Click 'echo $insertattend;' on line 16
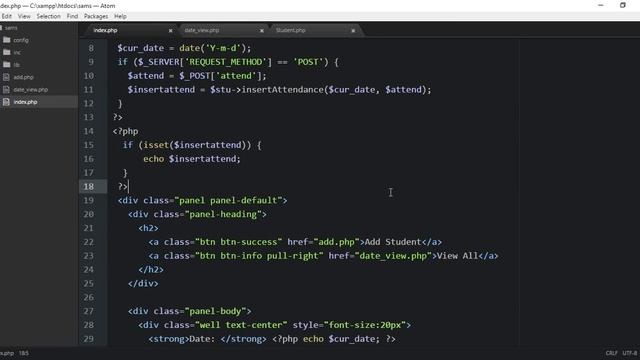The width and height of the screenshot is (640, 360). click(x=192, y=159)
